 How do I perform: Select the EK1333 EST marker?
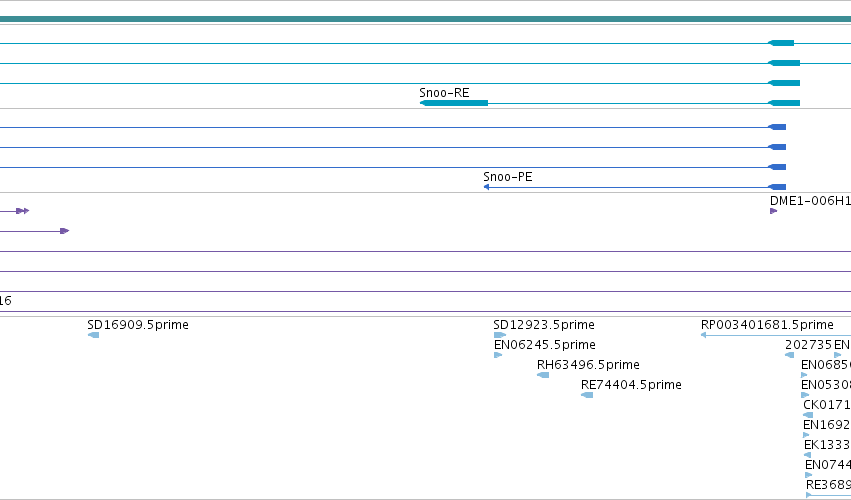point(808,455)
